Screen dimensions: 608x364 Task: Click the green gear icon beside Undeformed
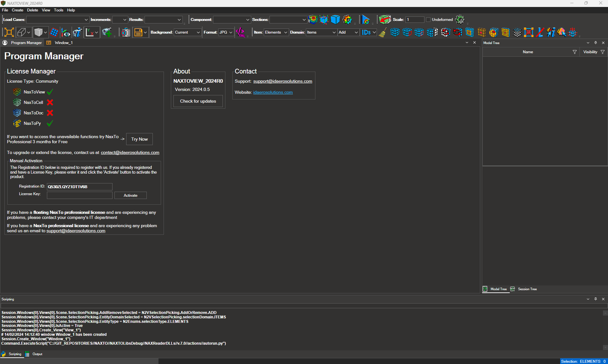(x=460, y=20)
